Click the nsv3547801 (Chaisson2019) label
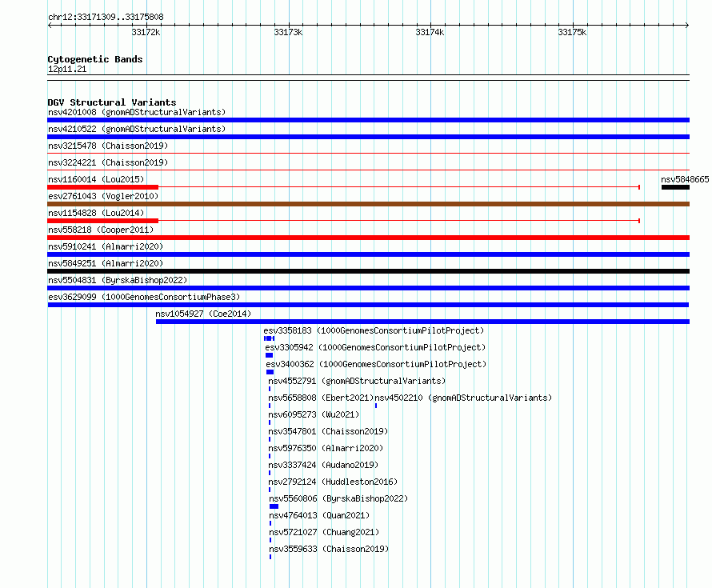This screenshot has width=712, height=588. 328,431
